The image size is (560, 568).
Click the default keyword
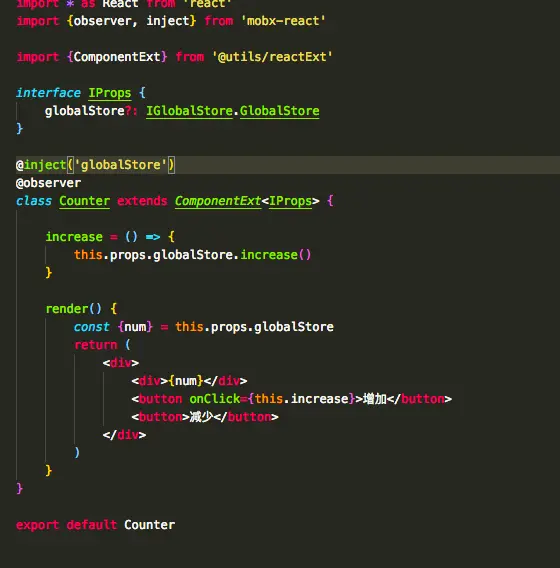(92, 525)
